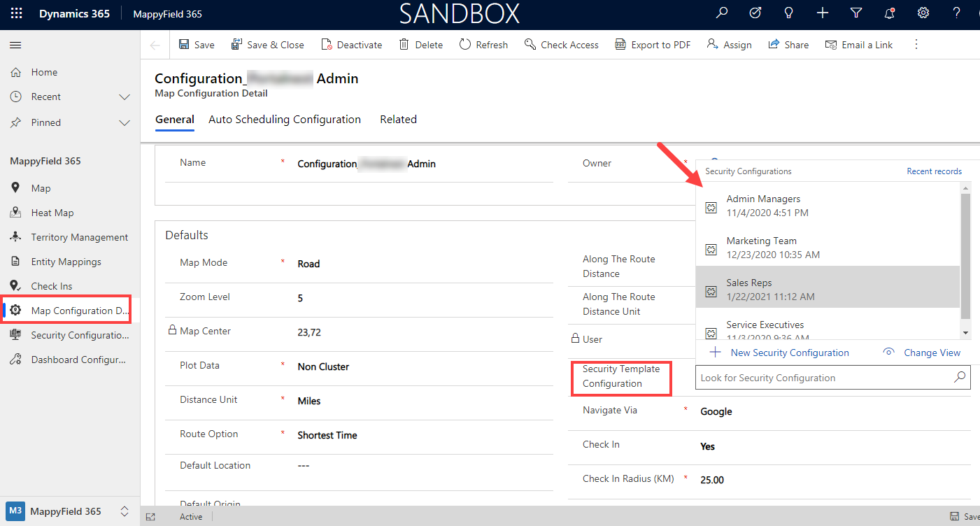The height and width of the screenshot is (526, 980).
Task: Click the plus quick create icon
Action: (x=823, y=13)
